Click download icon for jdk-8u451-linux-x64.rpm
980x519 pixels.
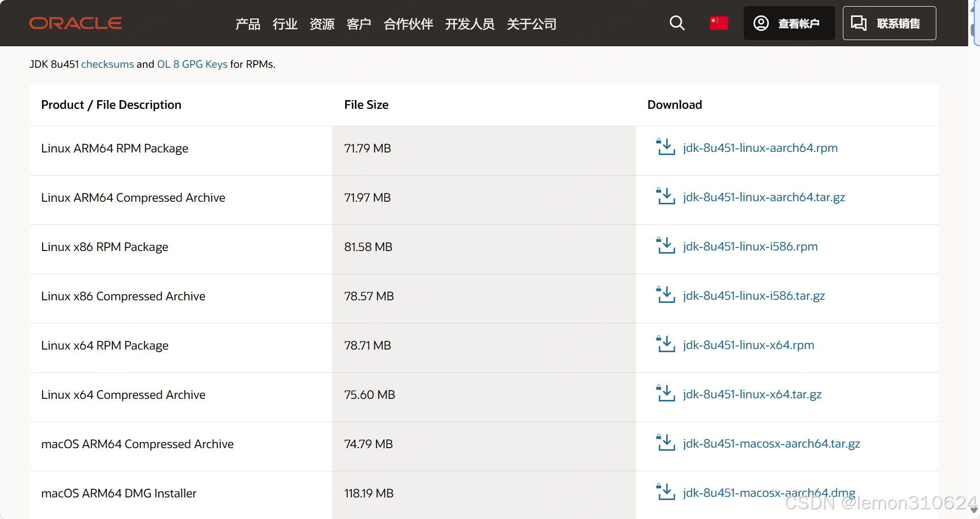(x=666, y=344)
